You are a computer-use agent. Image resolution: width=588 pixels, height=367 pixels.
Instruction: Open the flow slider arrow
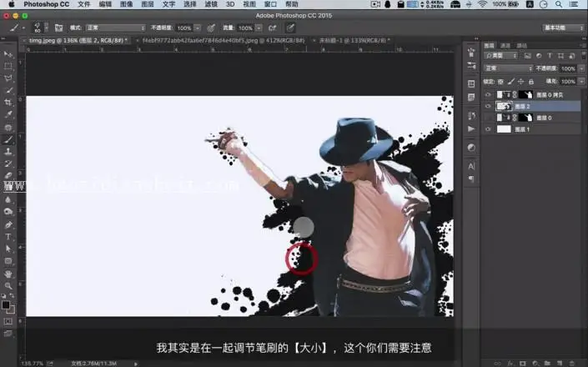tap(259, 28)
